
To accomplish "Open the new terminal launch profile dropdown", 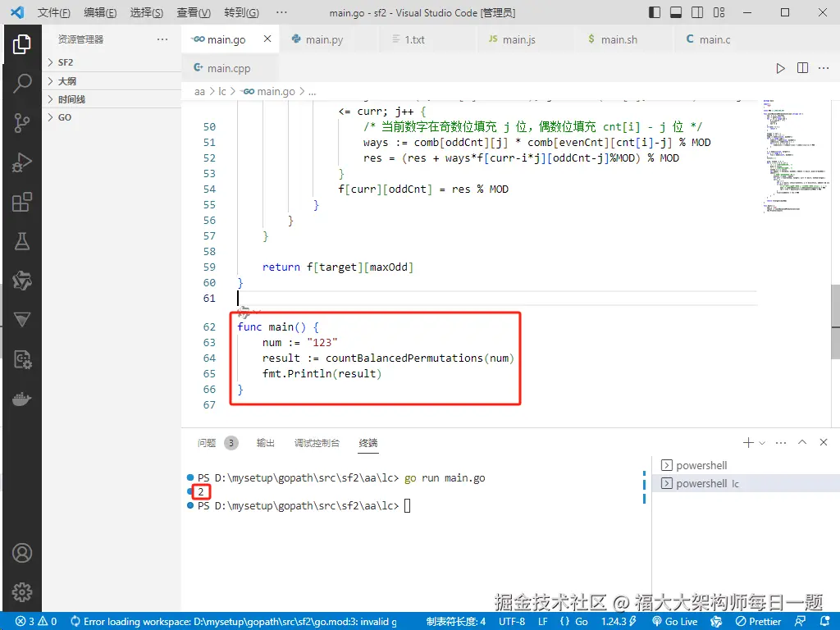I will tap(762, 443).
